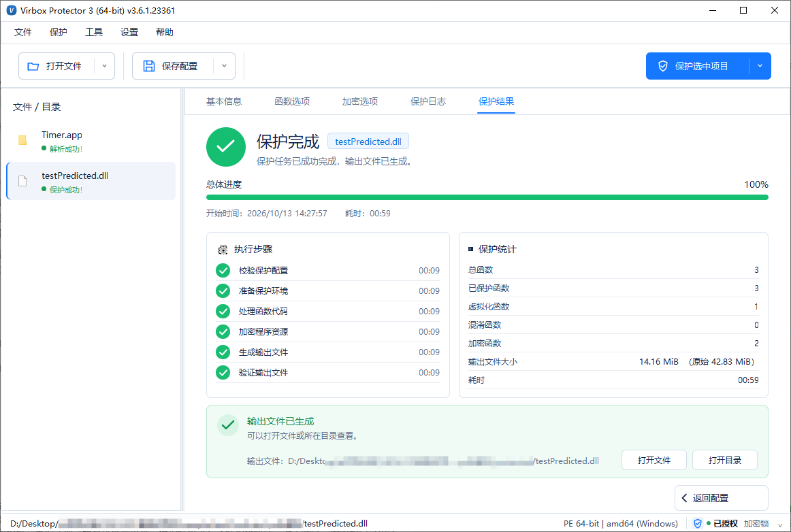
Task: Click the check icon for 校验保护配置
Action: 223,271
